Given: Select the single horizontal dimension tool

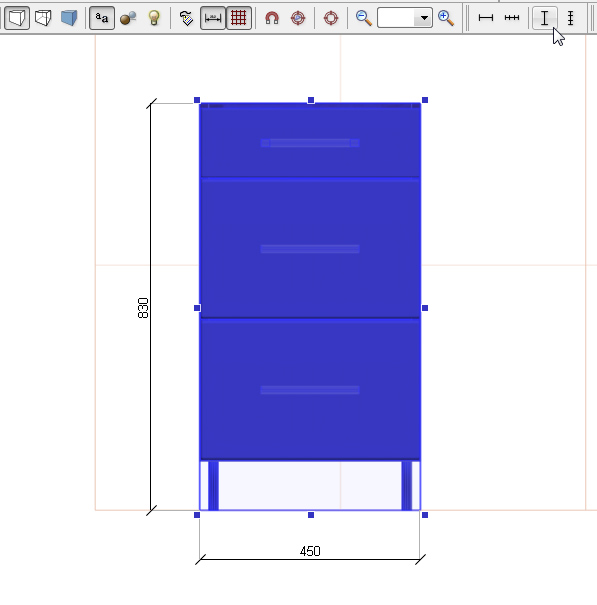Looking at the screenshot, I should [x=485, y=18].
